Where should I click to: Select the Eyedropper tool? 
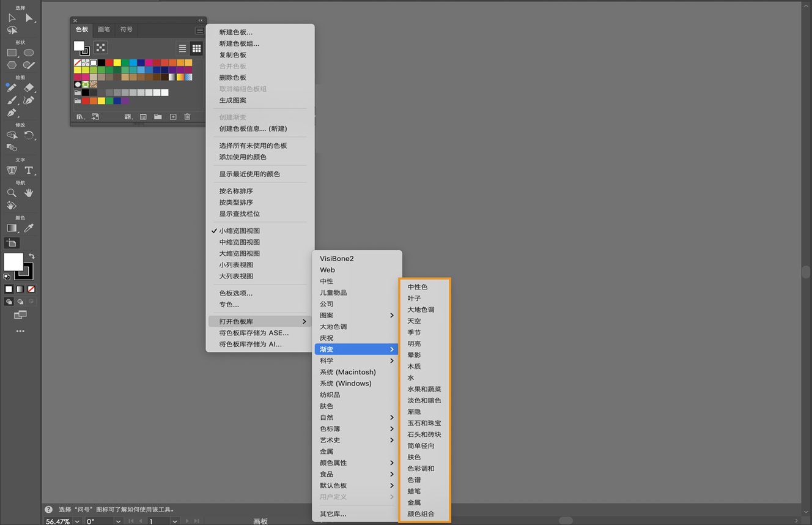(29, 228)
